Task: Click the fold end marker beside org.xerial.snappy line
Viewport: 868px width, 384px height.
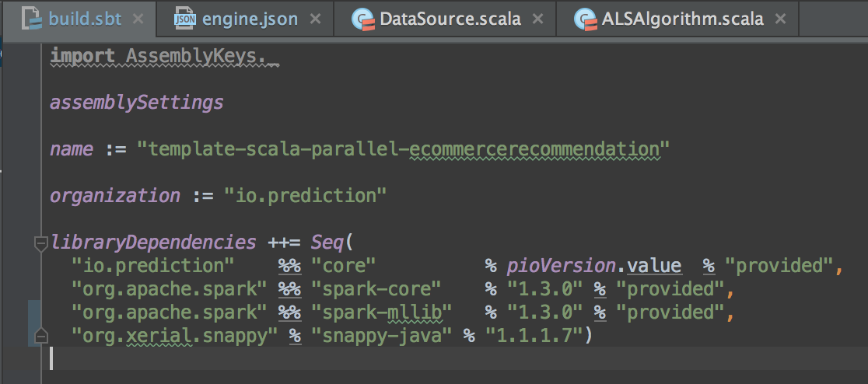Action: [40, 336]
